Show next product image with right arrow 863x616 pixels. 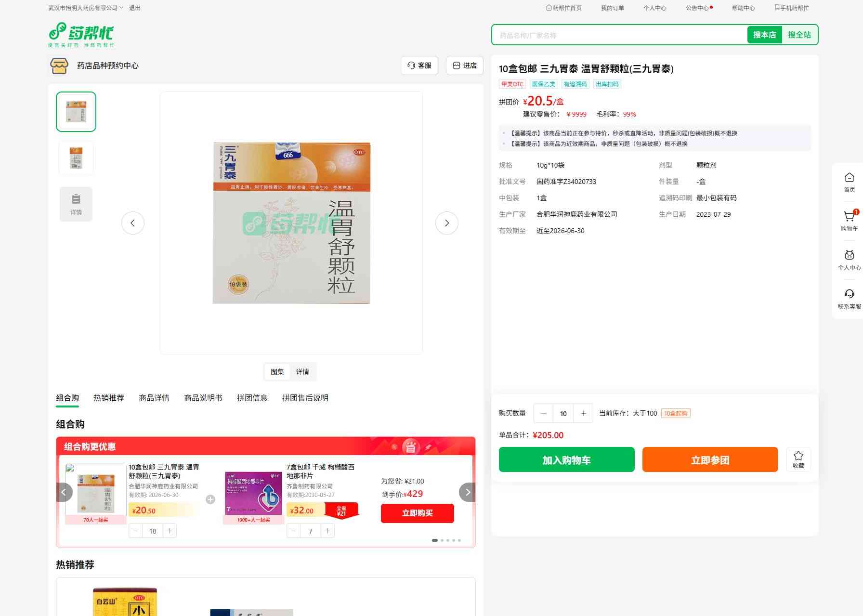[x=446, y=223]
